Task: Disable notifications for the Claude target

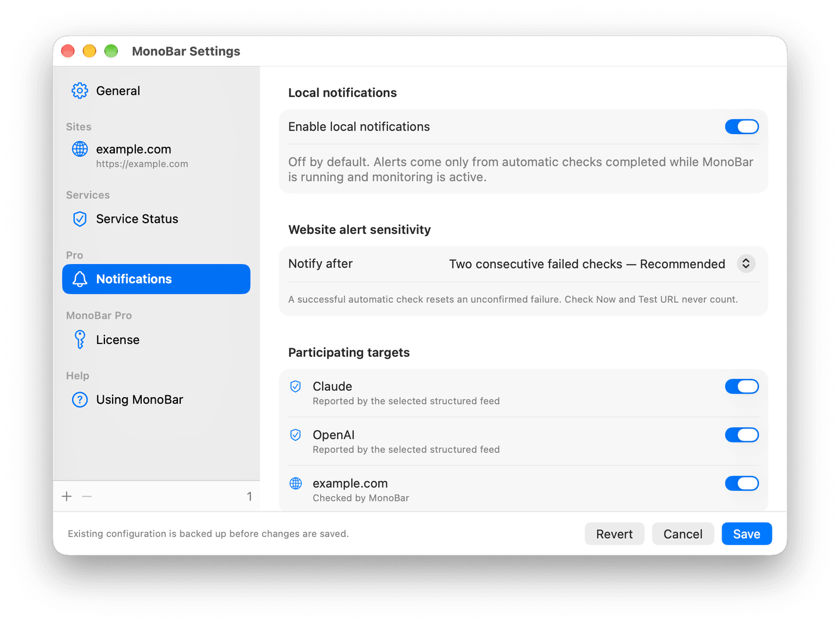Action: tap(742, 387)
